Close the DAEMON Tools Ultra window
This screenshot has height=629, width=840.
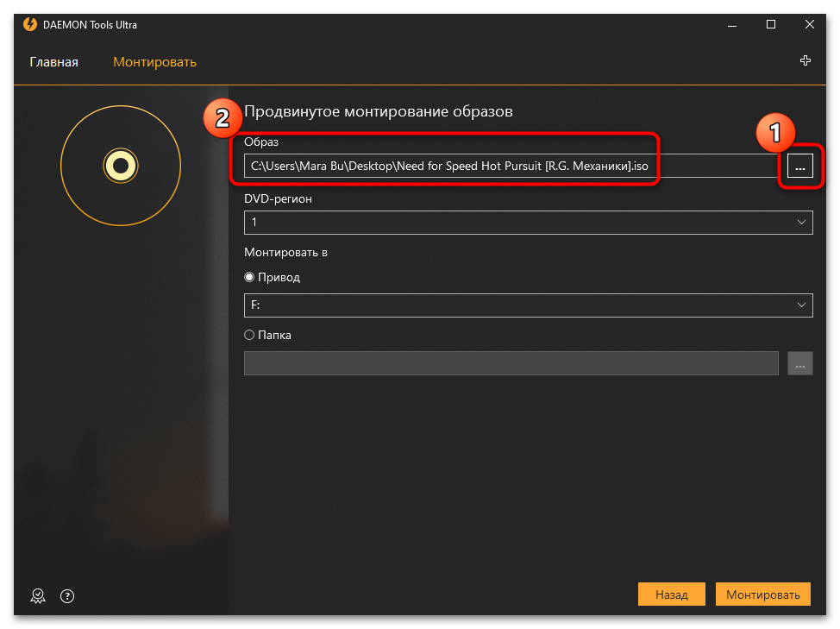tap(810, 25)
